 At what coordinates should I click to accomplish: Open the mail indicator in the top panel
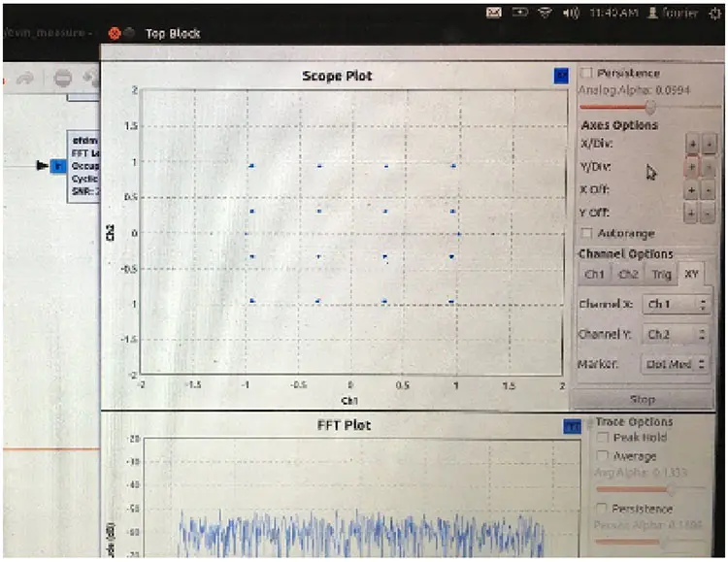pos(494,13)
